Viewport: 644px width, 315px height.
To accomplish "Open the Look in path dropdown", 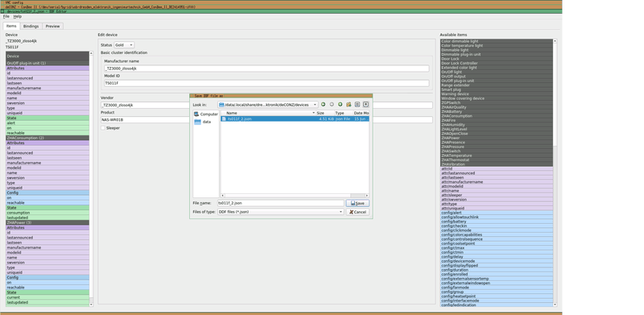I will click(x=268, y=105).
